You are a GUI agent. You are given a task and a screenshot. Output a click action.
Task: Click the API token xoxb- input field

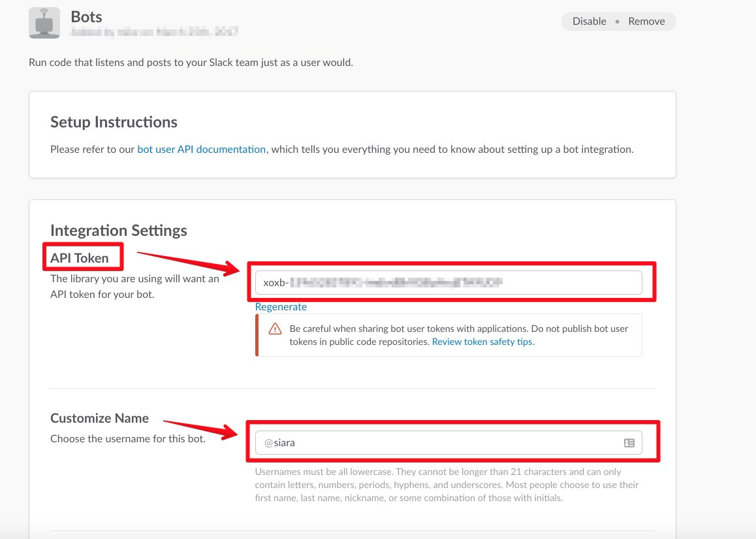[x=449, y=283]
